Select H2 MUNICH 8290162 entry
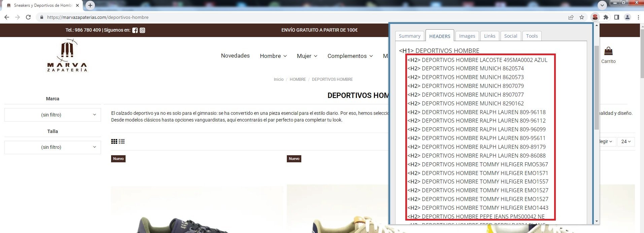This screenshot has height=233, width=644. [x=466, y=103]
